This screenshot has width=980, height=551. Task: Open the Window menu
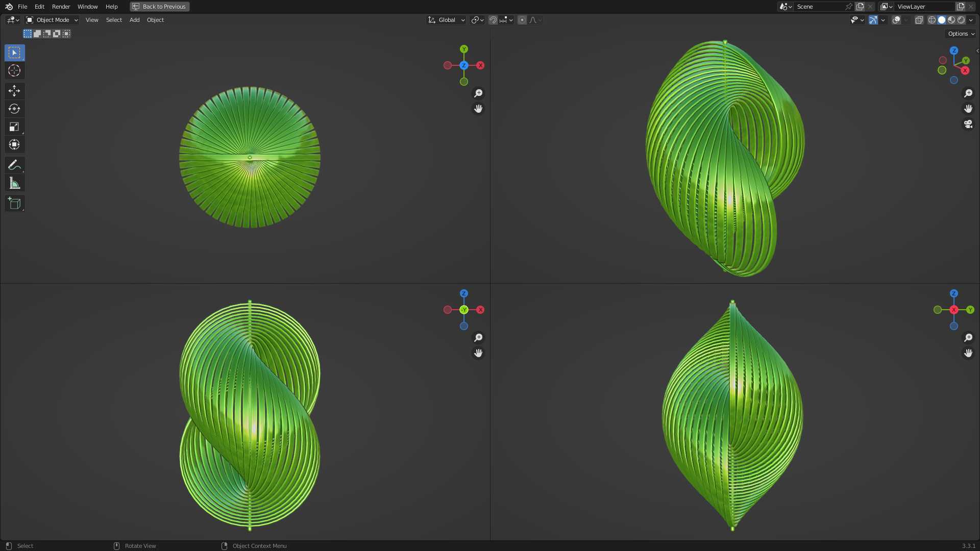(87, 7)
